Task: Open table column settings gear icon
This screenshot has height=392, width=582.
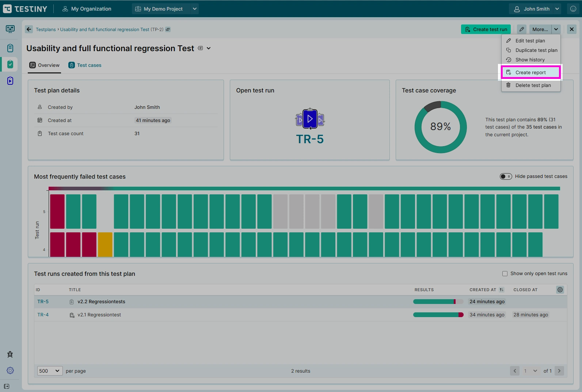Action: 560,290
